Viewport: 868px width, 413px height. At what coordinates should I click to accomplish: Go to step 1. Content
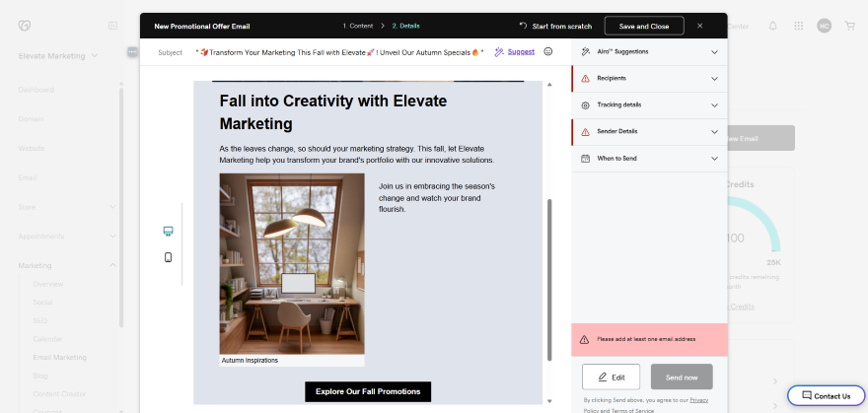tap(357, 26)
